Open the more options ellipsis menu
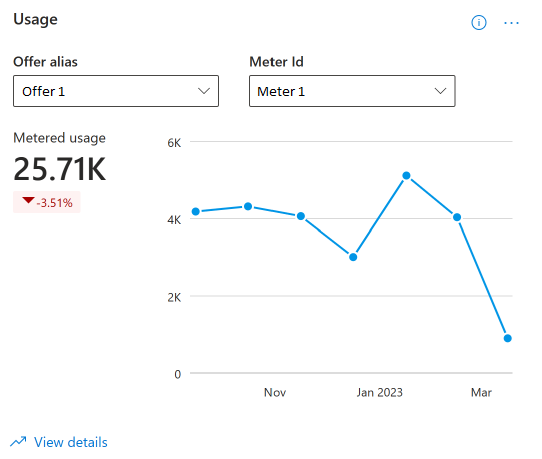The height and width of the screenshot is (459, 542). click(511, 23)
